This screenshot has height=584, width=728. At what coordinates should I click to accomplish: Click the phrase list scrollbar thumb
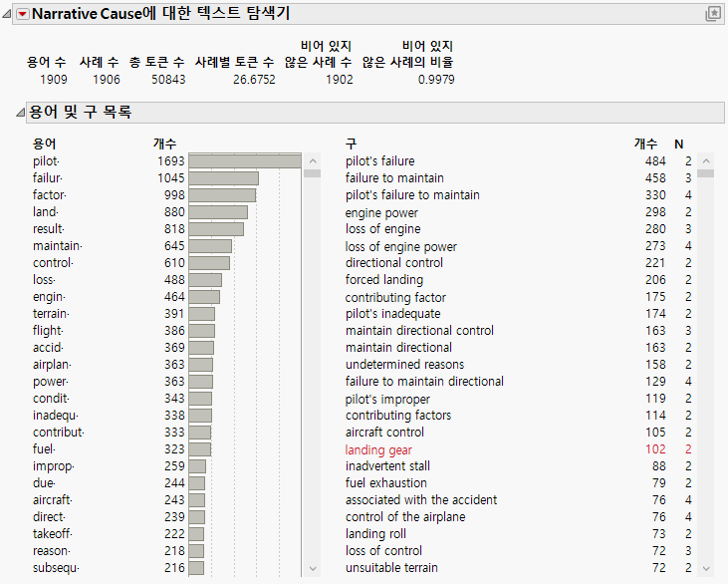(706, 173)
